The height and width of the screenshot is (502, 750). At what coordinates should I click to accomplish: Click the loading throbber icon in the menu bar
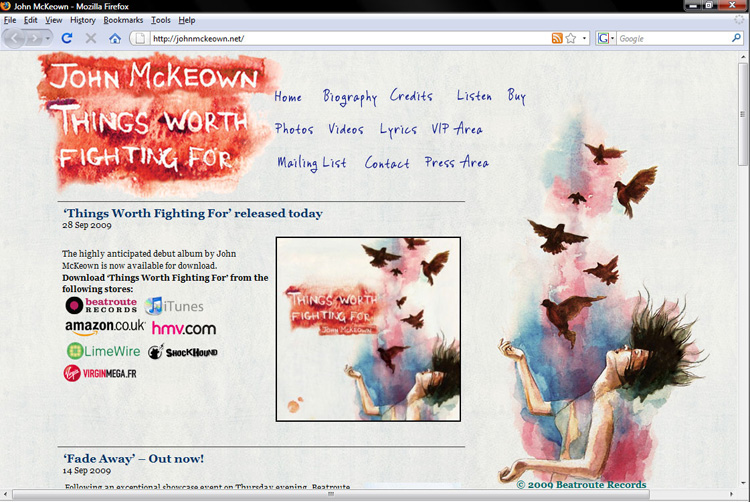click(x=739, y=20)
